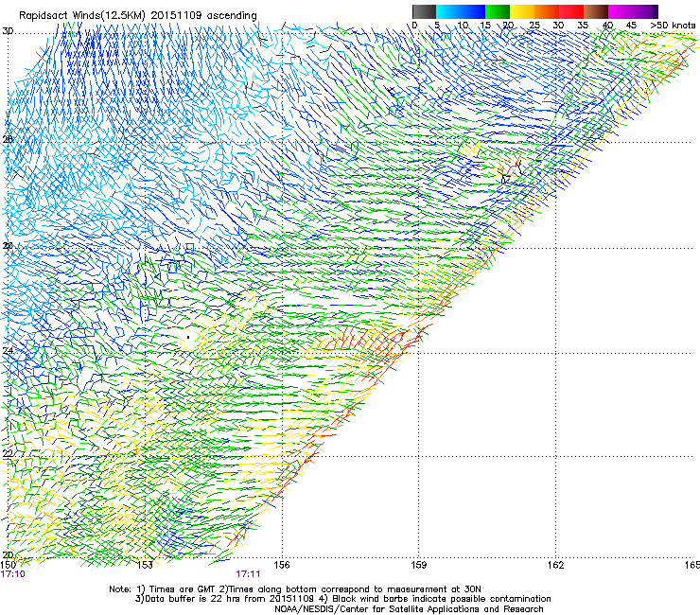Click the longitude label '153'
Viewport: 700px width, 615px height.
(x=145, y=565)
